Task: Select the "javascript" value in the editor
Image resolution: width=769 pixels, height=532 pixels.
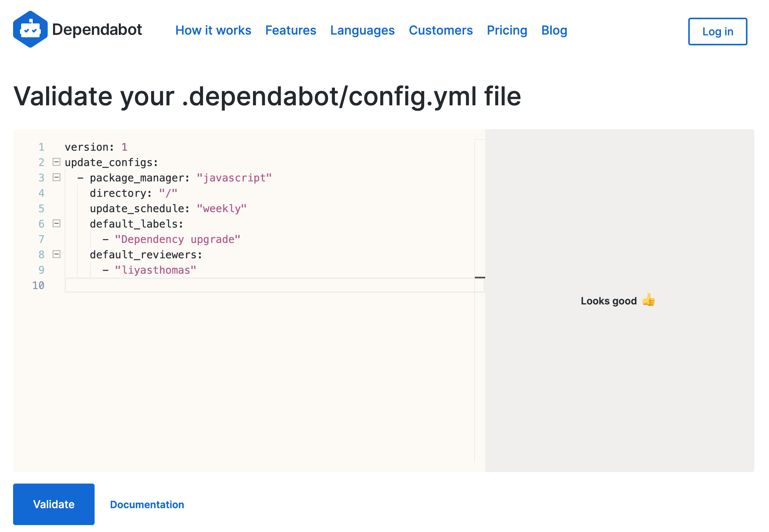Action: pos(235,178)
